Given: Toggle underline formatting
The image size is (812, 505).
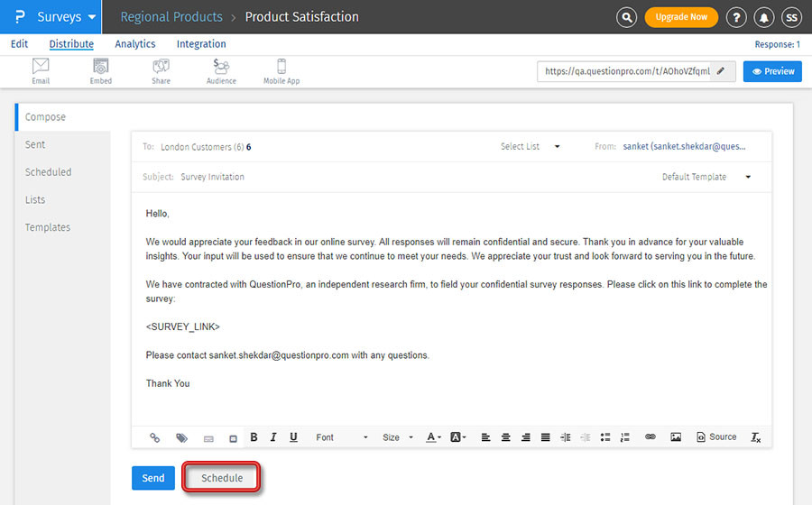Looking at the screenshot, I should point(293,437).
